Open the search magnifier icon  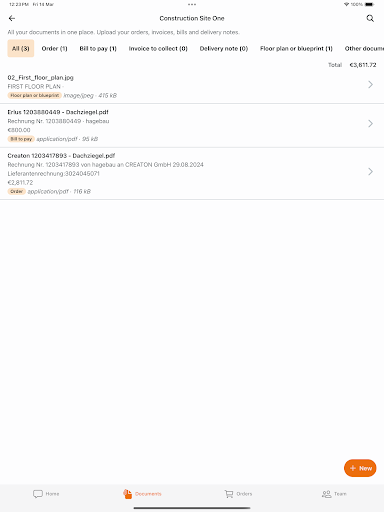370,18
